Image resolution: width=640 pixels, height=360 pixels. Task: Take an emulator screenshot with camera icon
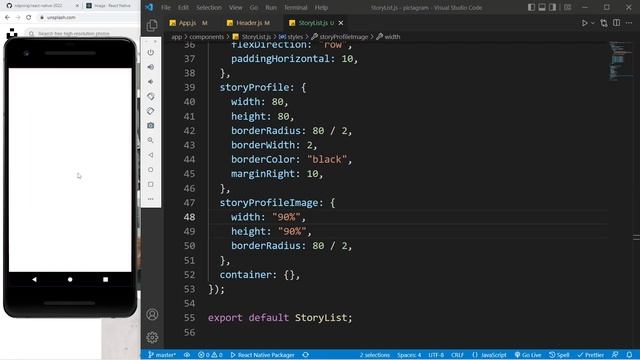151,126
